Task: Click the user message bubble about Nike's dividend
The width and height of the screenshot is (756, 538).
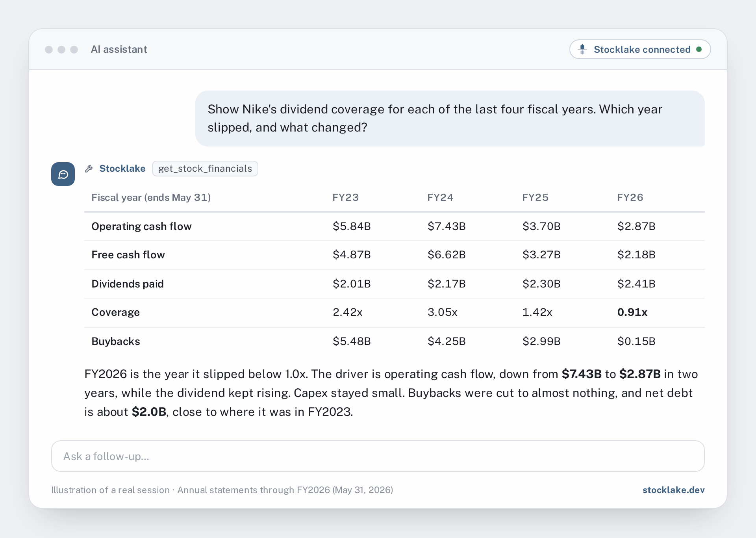Action: [x=450, y=119]
